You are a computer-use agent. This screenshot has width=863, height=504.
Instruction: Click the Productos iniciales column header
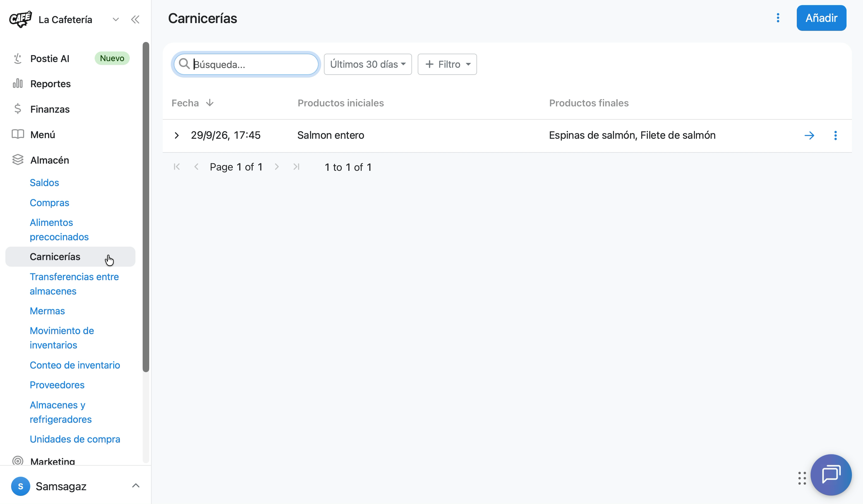(x=340, y=103)
